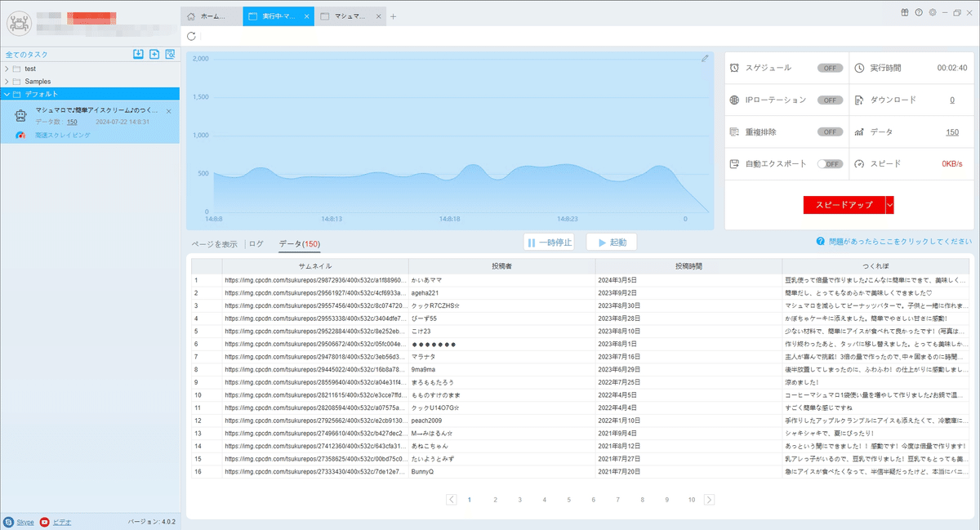The height and width of the screenshot is (530, 980).
Task: Click the 自動エクスポート icon
Action: [735, 163]
